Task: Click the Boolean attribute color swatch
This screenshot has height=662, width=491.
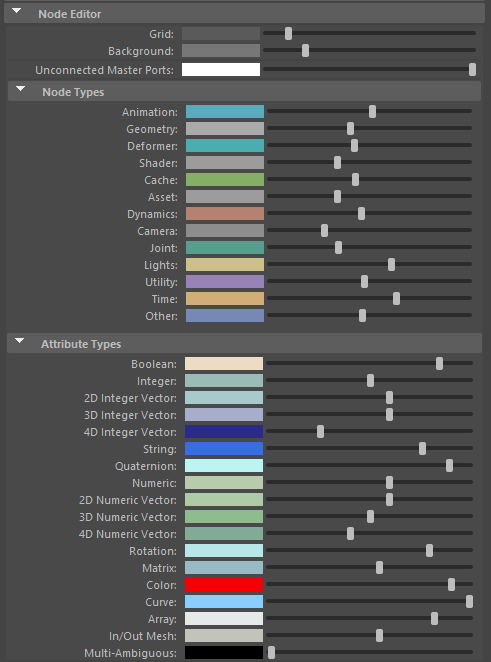Action: 224,364
